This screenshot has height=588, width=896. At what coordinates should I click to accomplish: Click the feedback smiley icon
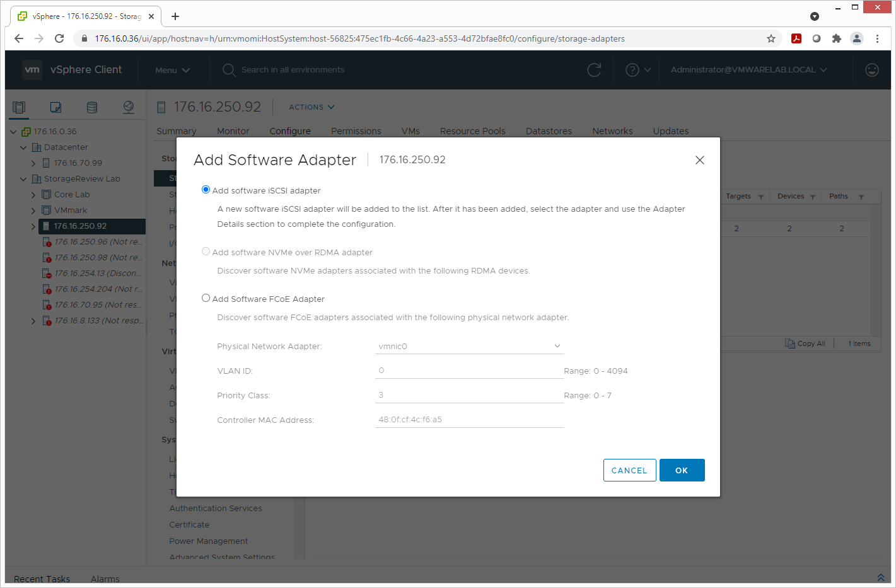pyautogui.click(x=872, y=70)
